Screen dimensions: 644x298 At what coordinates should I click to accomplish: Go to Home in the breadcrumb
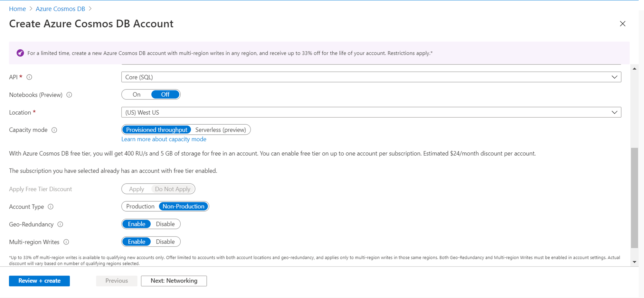point(17,9)
